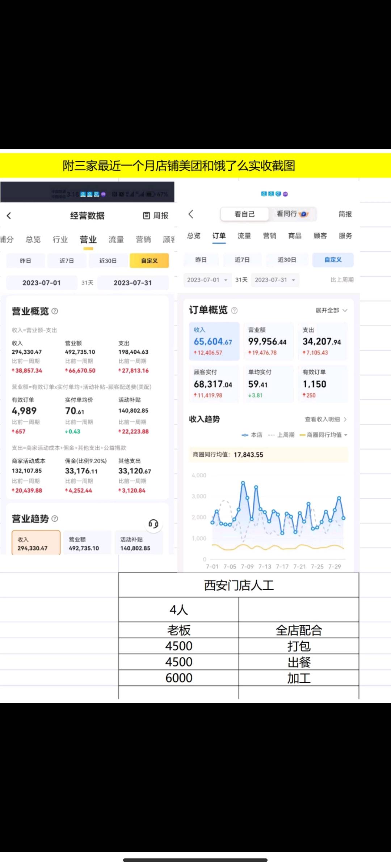
Task: Select the 近7日 filter on the left panel
Action: click(67, 261)
